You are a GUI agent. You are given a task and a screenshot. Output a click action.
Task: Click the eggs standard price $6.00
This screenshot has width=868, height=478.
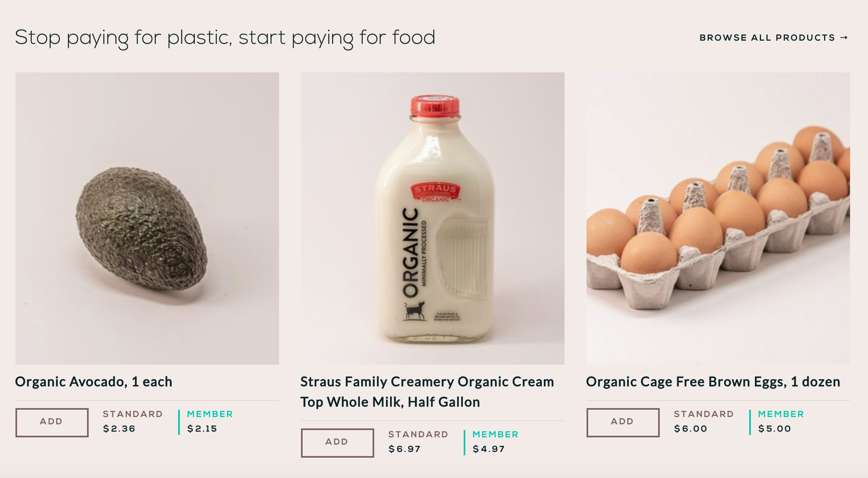[691, 428]
